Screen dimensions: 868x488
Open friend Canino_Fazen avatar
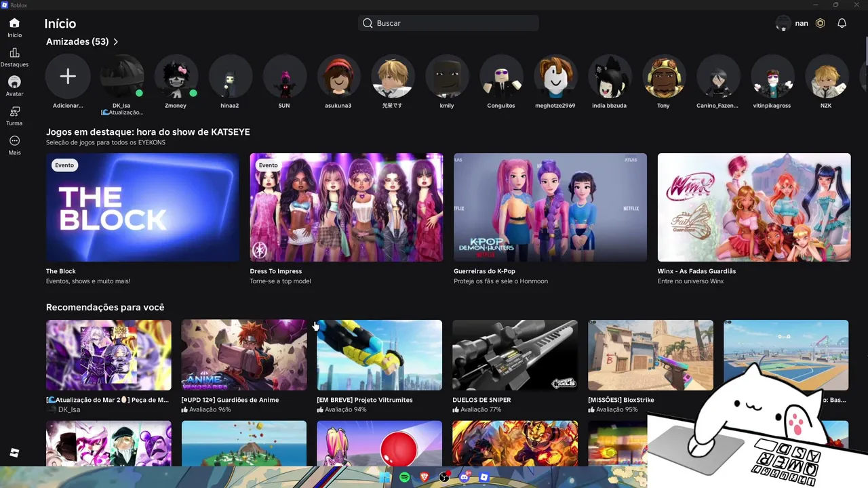[x=719, y=76]
